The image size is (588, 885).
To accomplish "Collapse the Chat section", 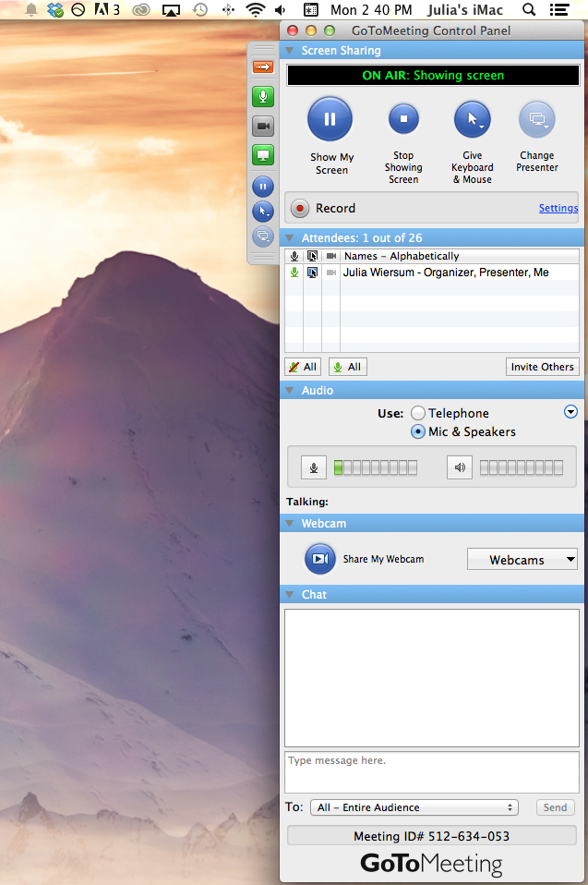I will pyautogui.click(x=290, y=595).
